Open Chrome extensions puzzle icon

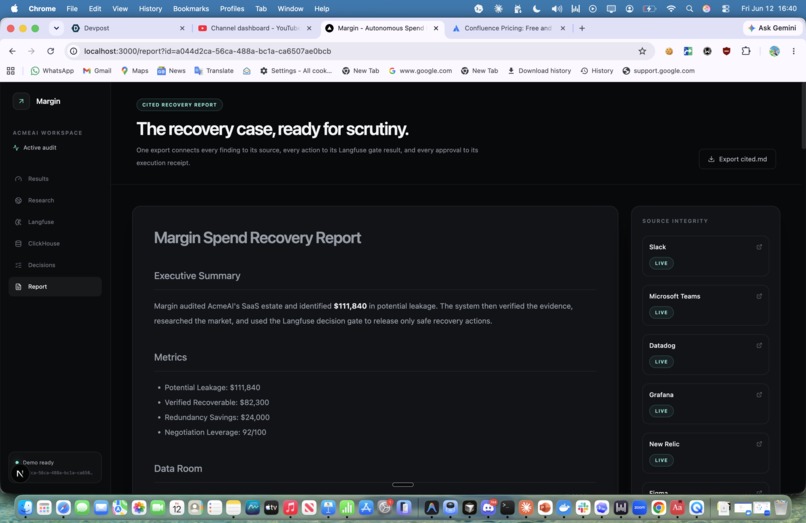746,51
